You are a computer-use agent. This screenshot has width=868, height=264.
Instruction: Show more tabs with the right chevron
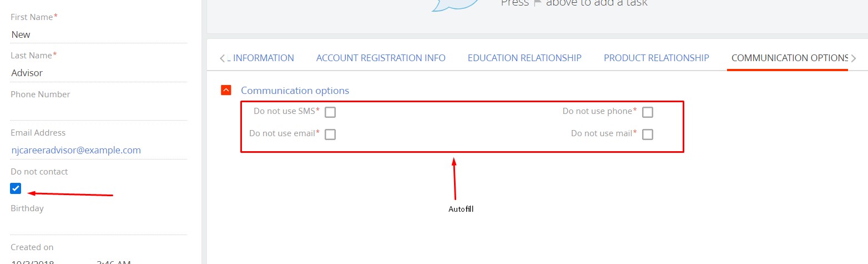pos(854,58)
